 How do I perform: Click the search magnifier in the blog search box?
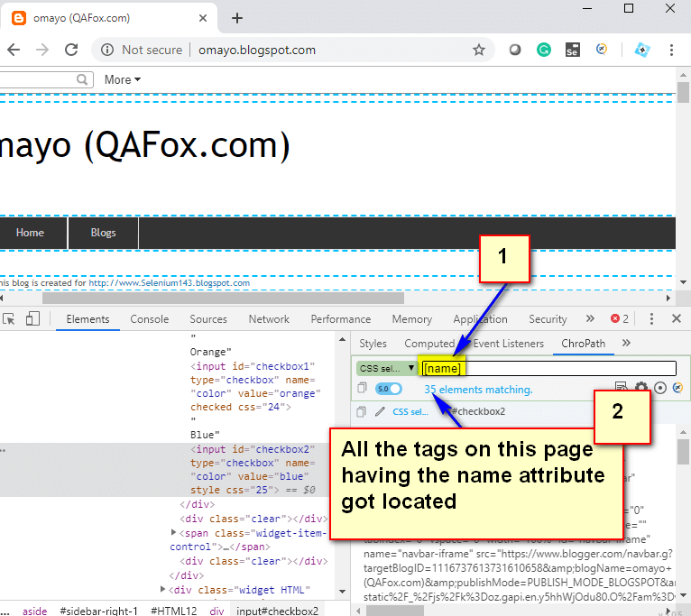(81, 79)
